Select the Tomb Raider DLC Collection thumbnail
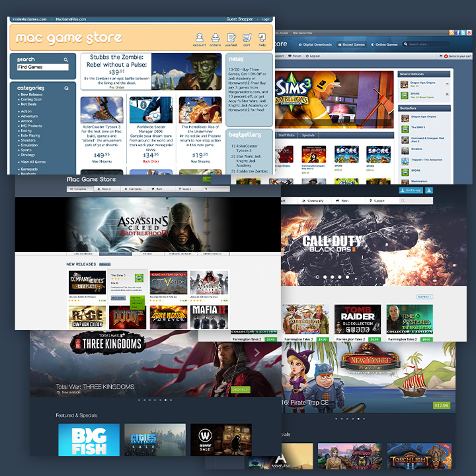Screen dimensions: 476x476 coord(356,319)
